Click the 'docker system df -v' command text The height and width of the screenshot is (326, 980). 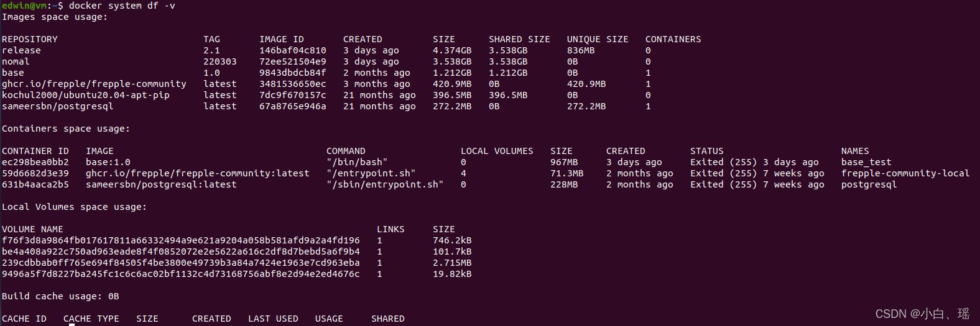122,6
